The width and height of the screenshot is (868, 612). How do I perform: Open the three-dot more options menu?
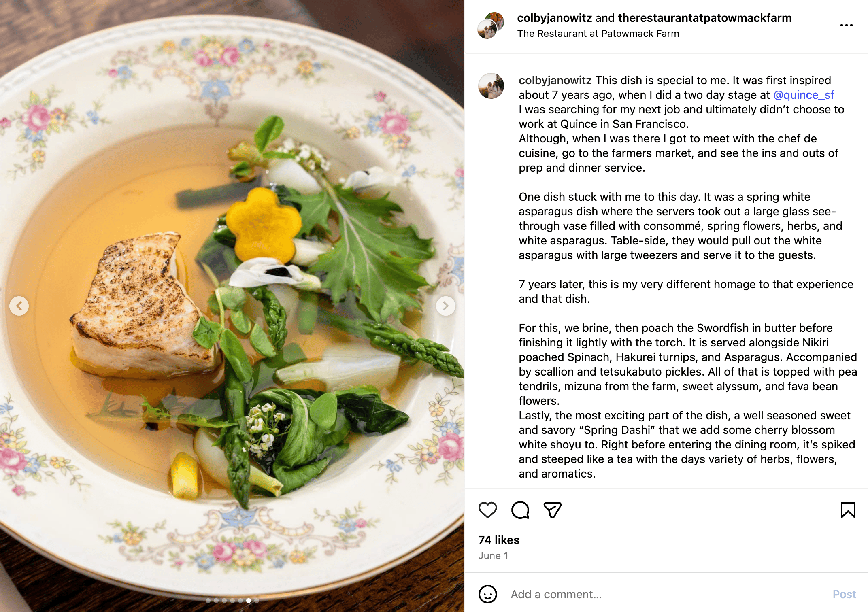[846, 25]
